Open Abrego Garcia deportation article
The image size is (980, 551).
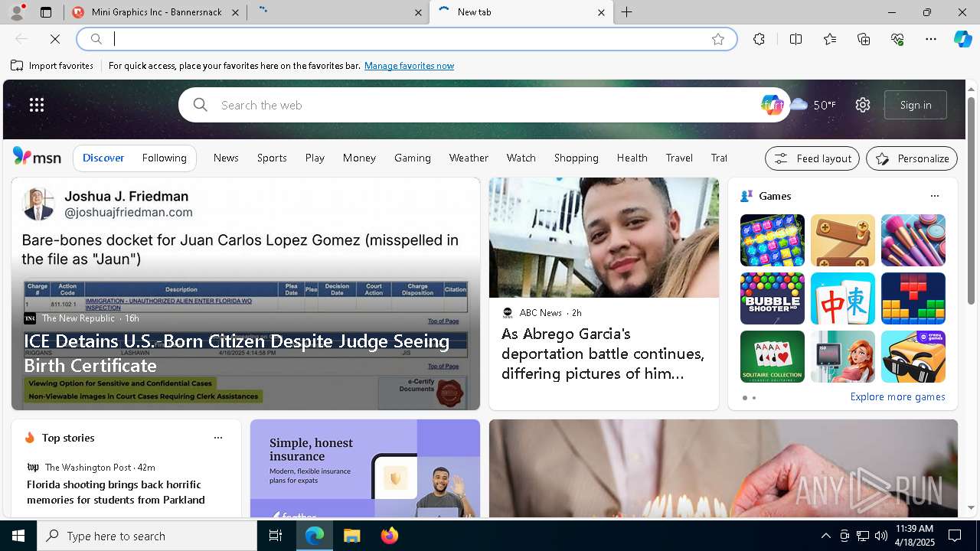(603, 354)
